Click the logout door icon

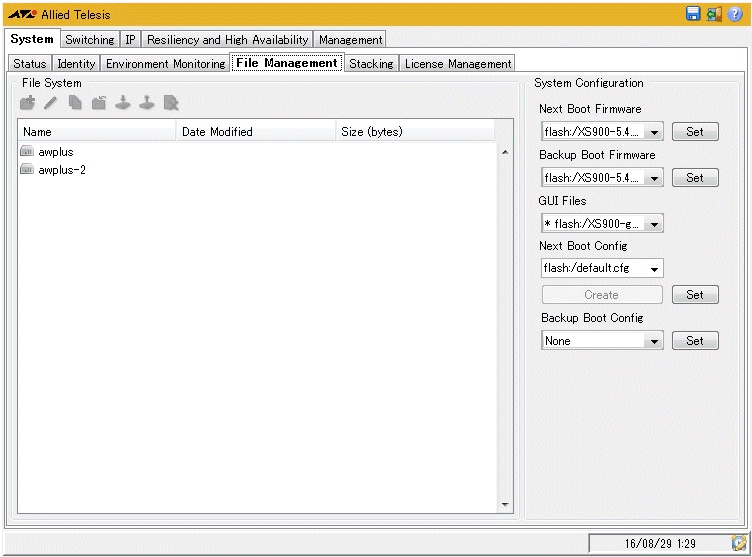click(x=714, y=14)
